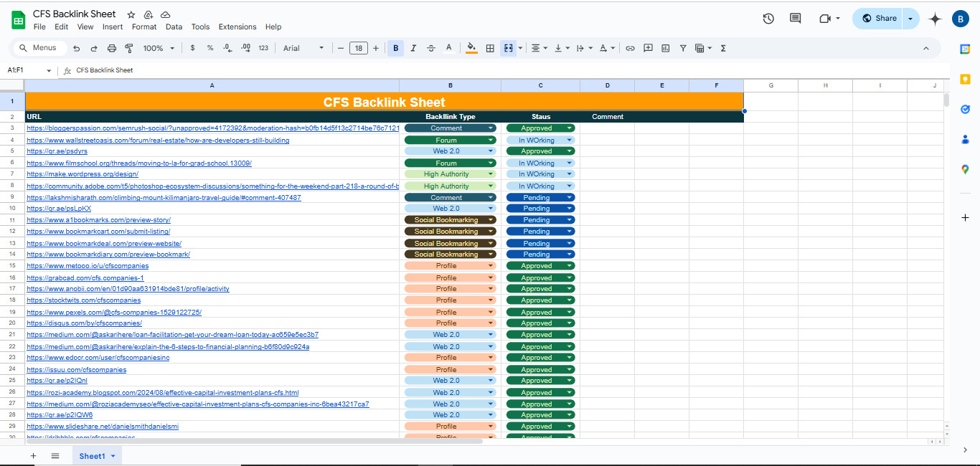Viewport: 980px width, 466px height.
Task: Open Backlink Type dropdown for bloggerspassion row
Action: 491,128
